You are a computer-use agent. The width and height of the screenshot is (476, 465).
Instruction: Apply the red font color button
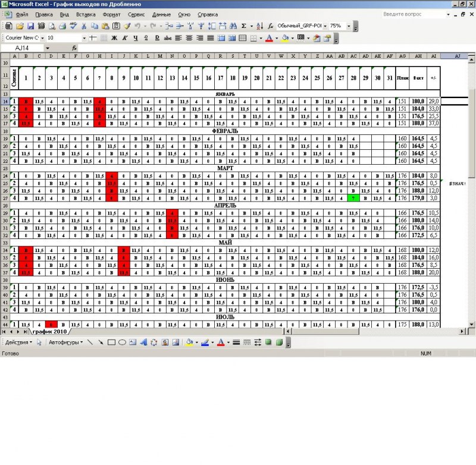(x=269, y=38)
